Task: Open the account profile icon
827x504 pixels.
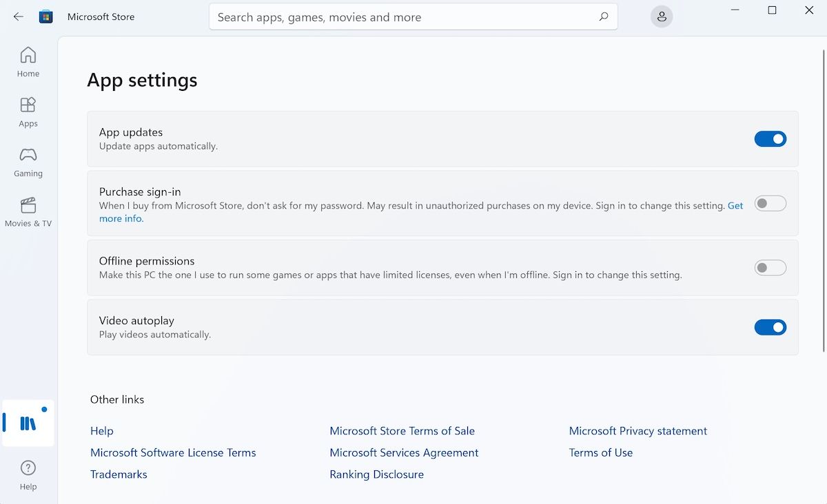Action: point(661,16)
